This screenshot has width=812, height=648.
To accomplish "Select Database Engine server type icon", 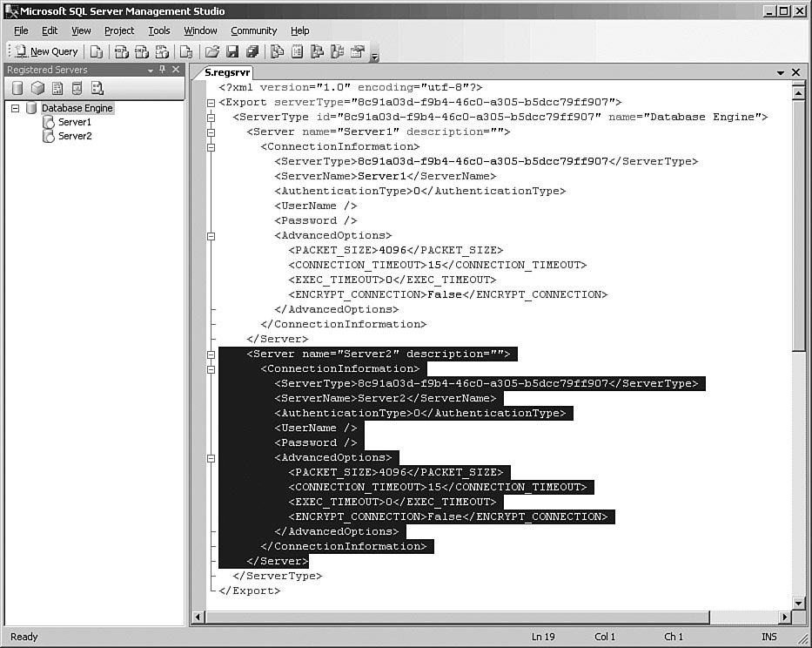I will [17, 88].
